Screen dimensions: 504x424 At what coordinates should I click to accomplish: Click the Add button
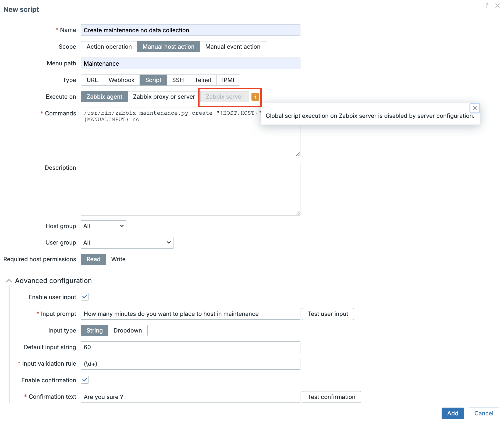tap(453, 414)
